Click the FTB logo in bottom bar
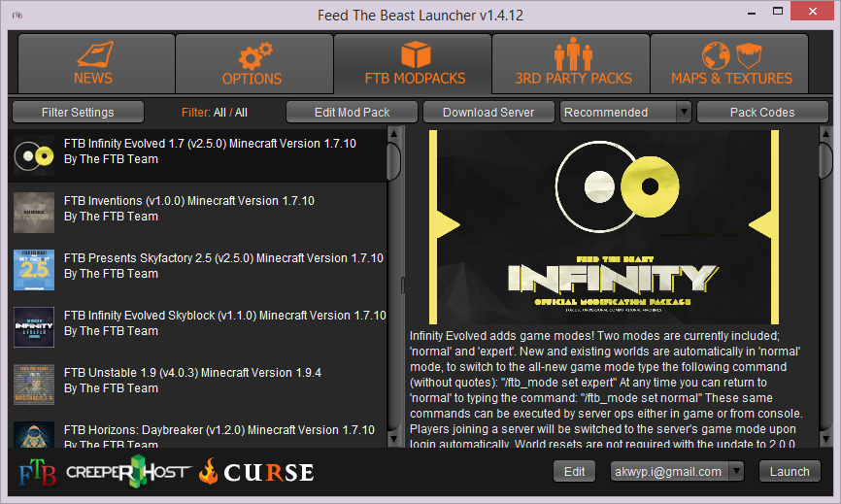The width and height of the screenshot is (841, 504). pyautogui.click(x=37, y=473)
